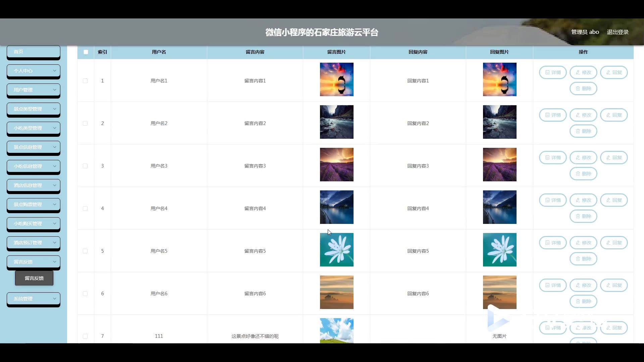Expand the 用户管理 sidebar menu
Viewport: 644px width, 362px height.
[x=34, y=90]
